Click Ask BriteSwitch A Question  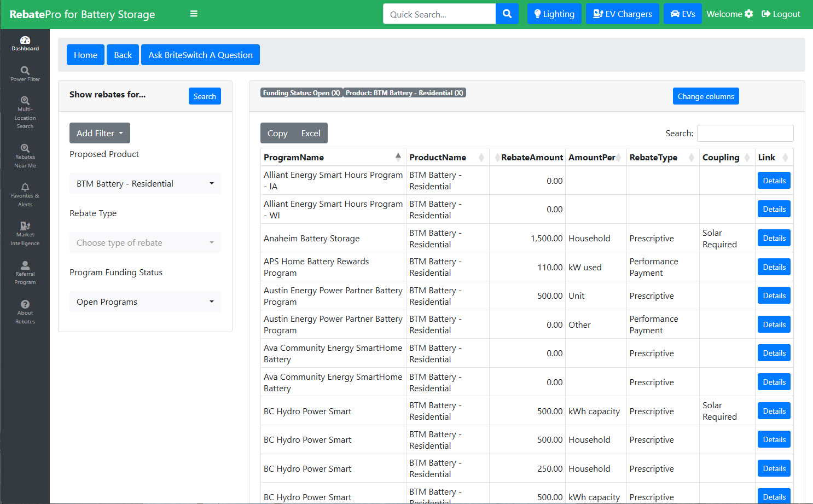click(200, 55)
